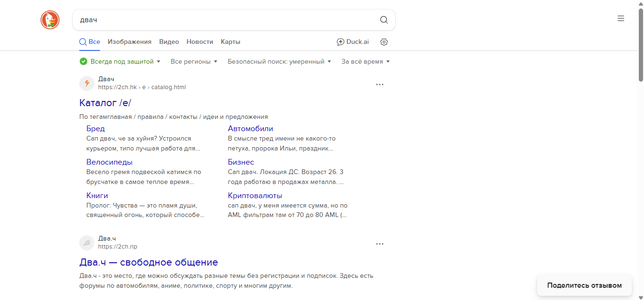This screenshot has height=300, width=644.
Task: Click the Двач result favicon
Action: click(x=87, y=83)
